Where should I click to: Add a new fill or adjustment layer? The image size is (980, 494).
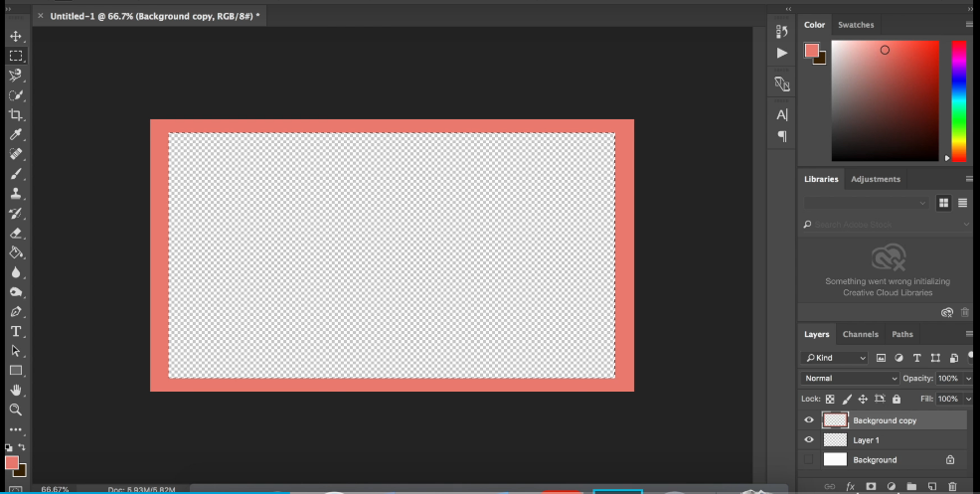[892, 486]
